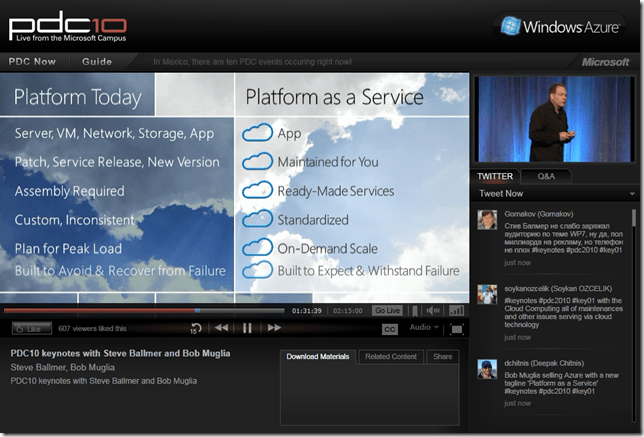Image resolution: width=644 pixels, height=437 pixels.
Task: Switch to the Q&A tab
Action: (546, 176)
